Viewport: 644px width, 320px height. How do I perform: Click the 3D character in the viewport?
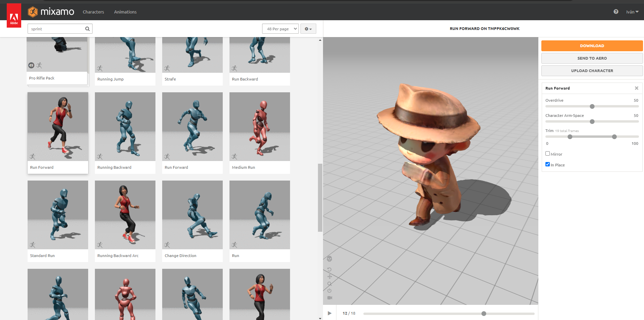[x=429, y=155]
